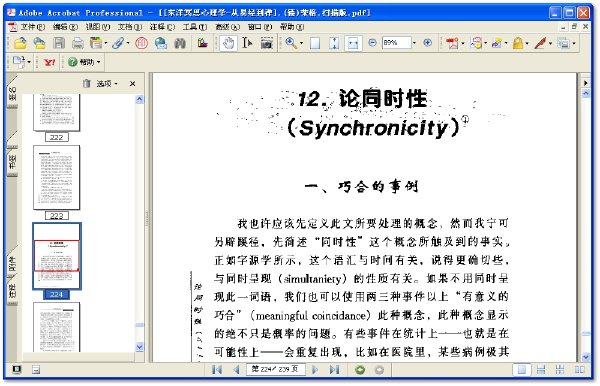This screenshot has height=386, width=600.
Task: Switch to Facing pages layout
Action: pos(579,370)
